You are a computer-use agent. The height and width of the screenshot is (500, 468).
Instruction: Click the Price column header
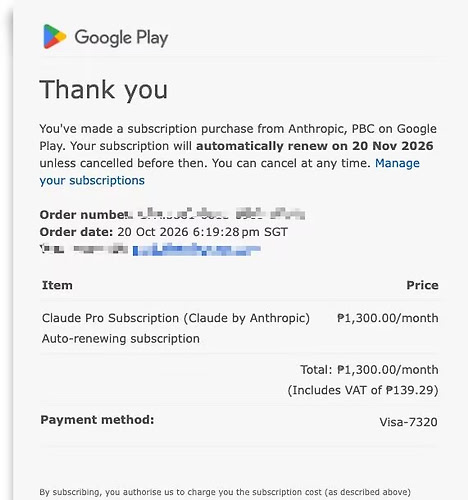point(422,285)
